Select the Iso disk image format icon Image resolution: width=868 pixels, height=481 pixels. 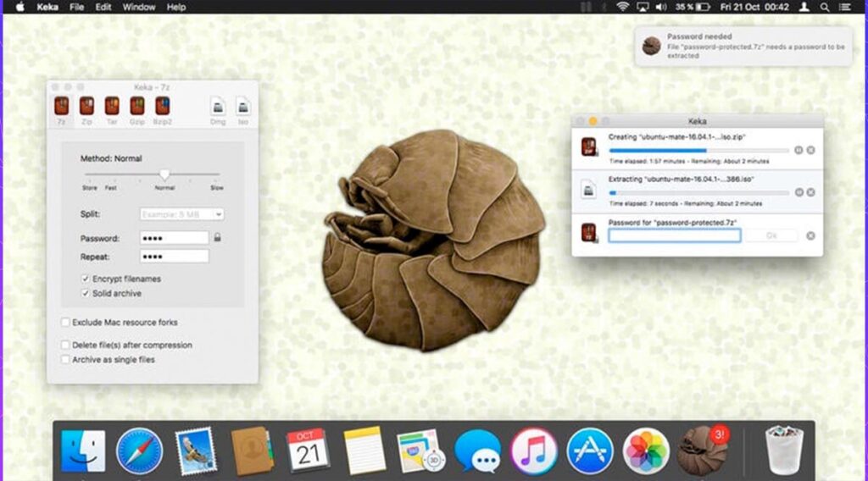click(x=243, y=106)
